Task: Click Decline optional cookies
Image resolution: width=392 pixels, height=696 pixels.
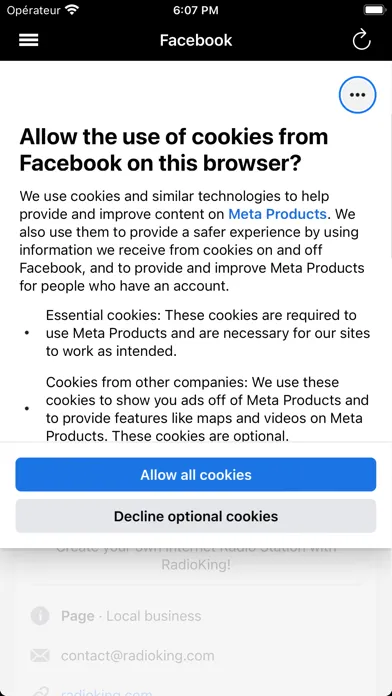Action: [196, 516]
